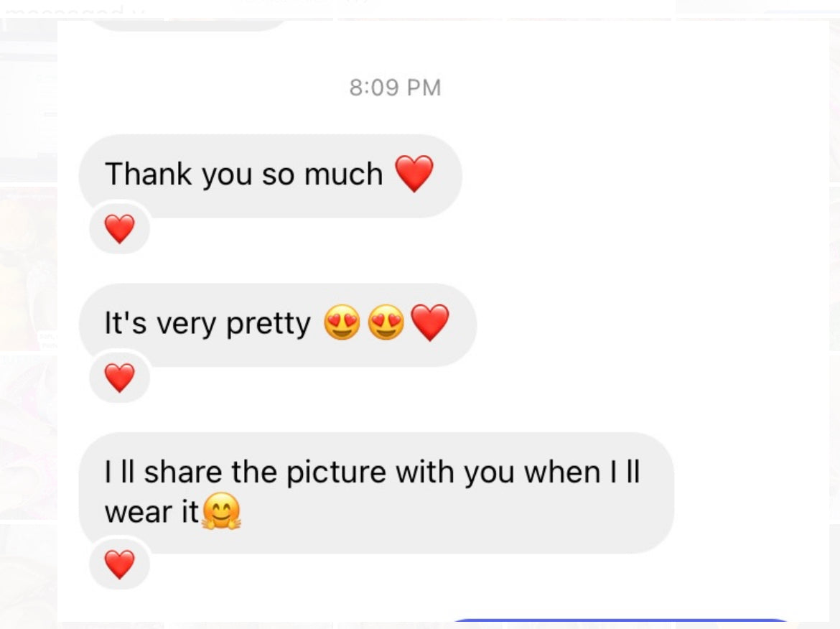Select the "Thank you so much" message text

(244, 174)
